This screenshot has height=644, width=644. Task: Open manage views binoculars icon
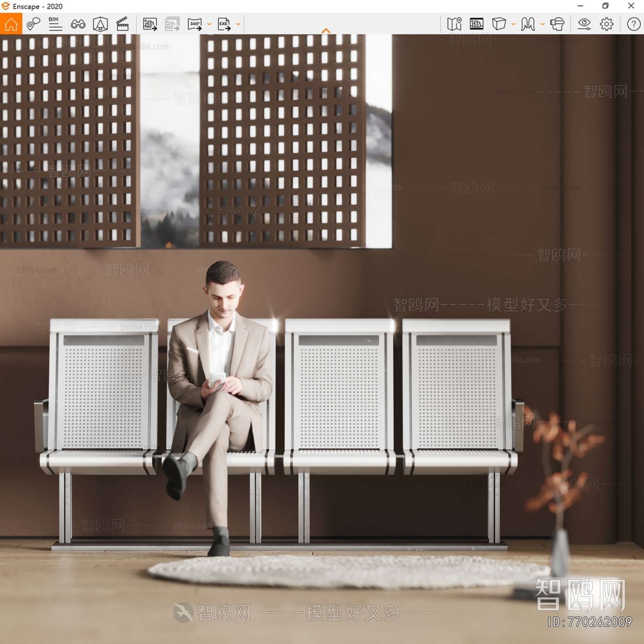point(78,25)
